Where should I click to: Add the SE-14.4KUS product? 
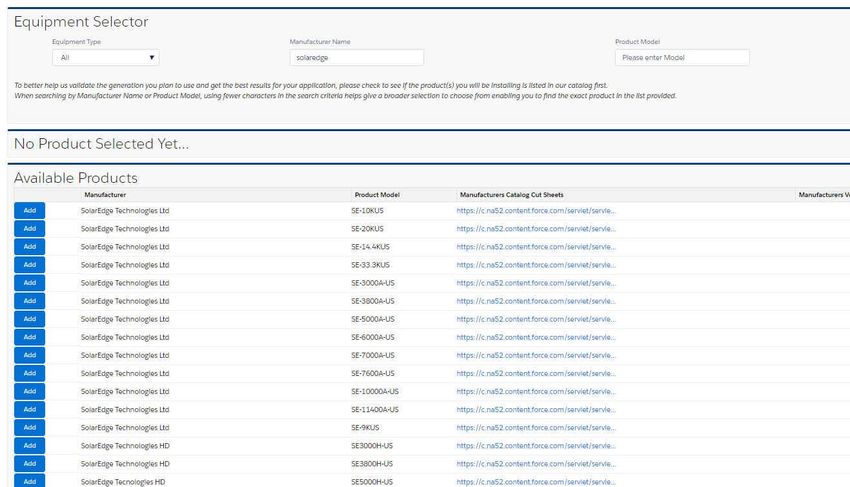(x=30, y=247)
